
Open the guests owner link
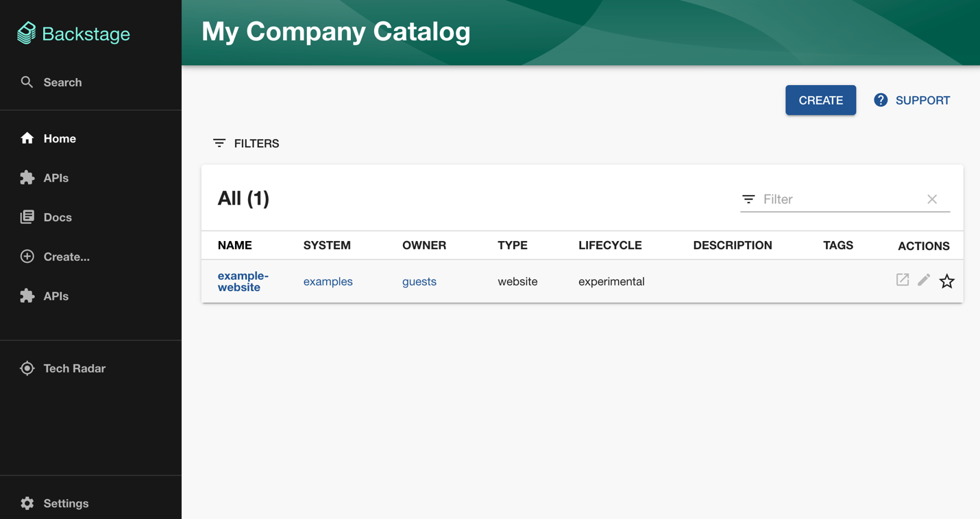coord(419,281)
